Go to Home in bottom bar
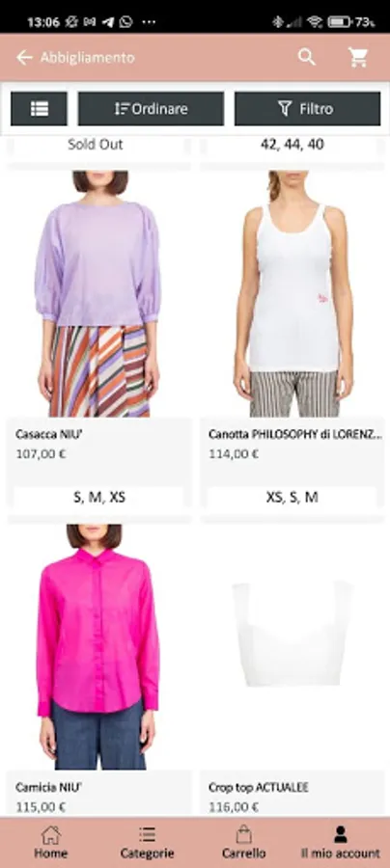Viewport: 390px width, 868px height. tap(50, 842)
